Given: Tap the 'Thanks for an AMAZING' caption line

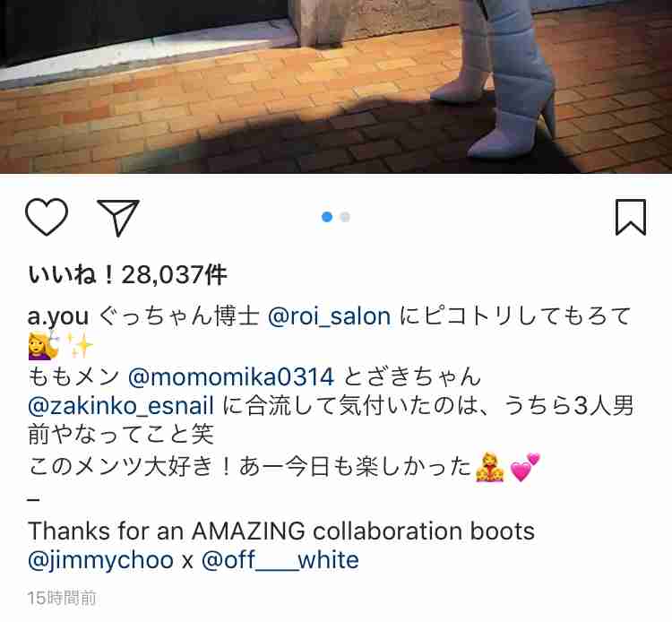Looking at the screenshot, I should coord(281,531).
